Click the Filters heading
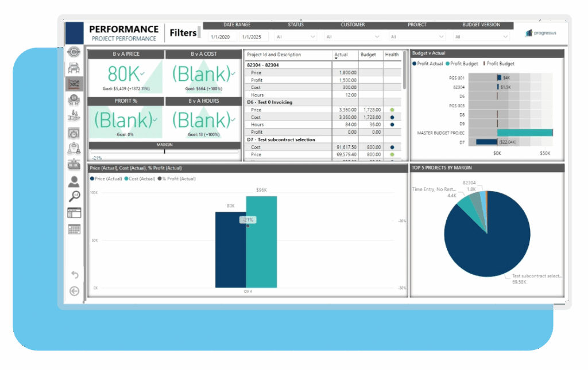 (183, 33)
